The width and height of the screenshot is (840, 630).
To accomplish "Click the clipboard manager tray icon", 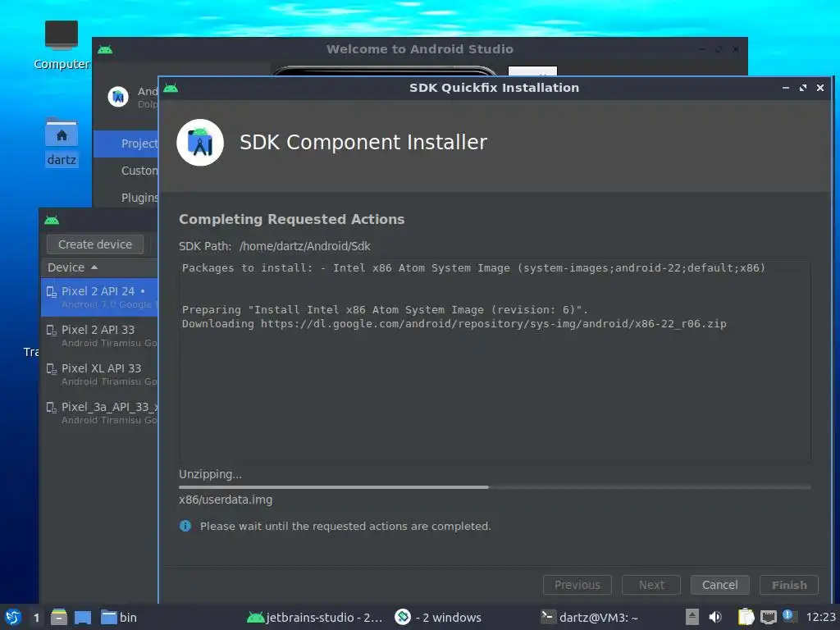I will [x=746, y=617].
